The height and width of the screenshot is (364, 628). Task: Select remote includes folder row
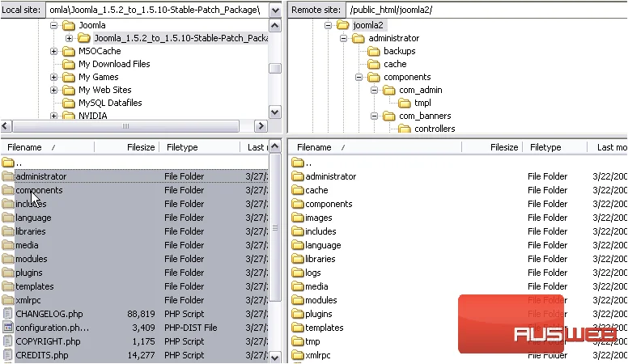tap(459, 231)
